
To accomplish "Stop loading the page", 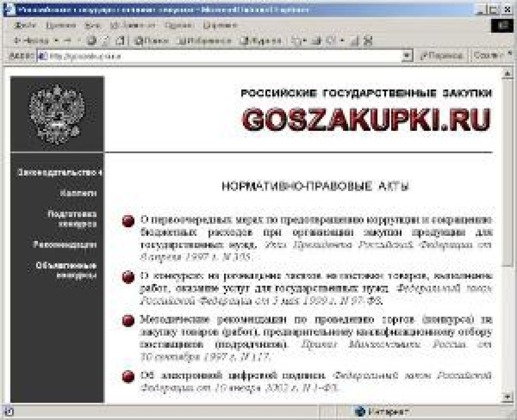I will (92, 41).
